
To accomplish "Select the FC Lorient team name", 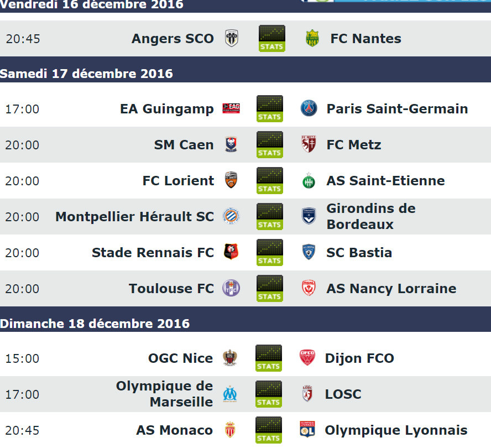I will point(178,181).
